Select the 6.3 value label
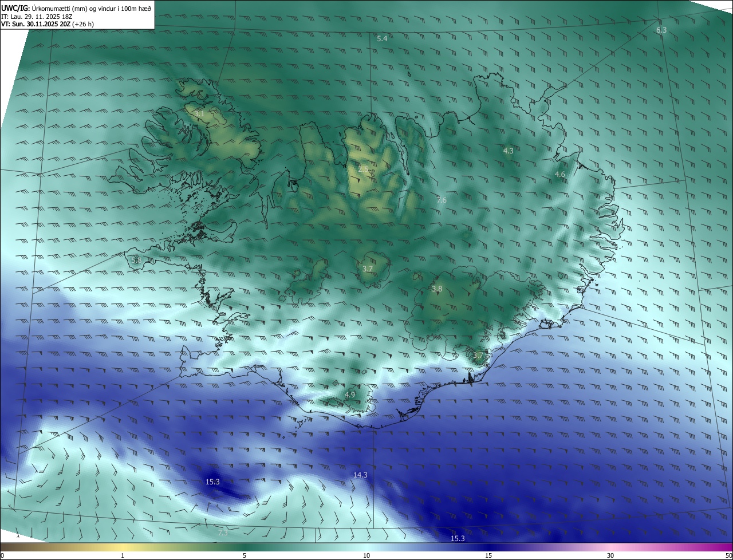The height and width of the screenshot is (560, 733). 661,30
